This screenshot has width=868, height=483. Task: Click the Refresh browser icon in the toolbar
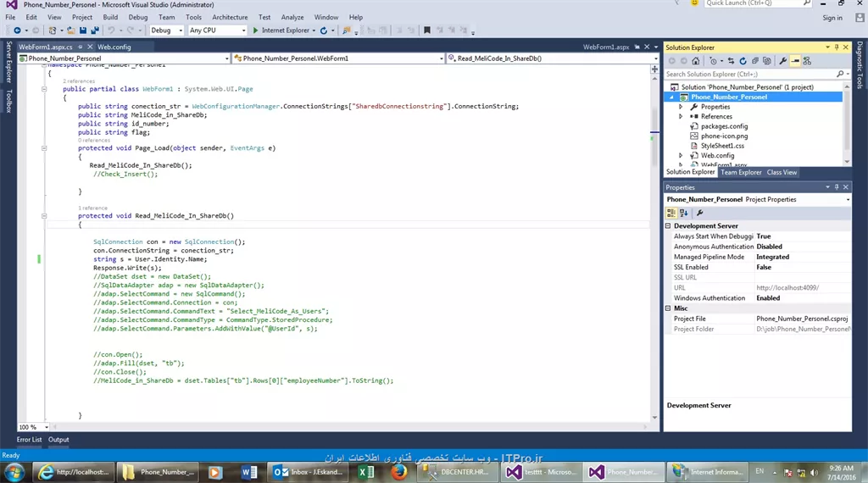coord(324,31)
